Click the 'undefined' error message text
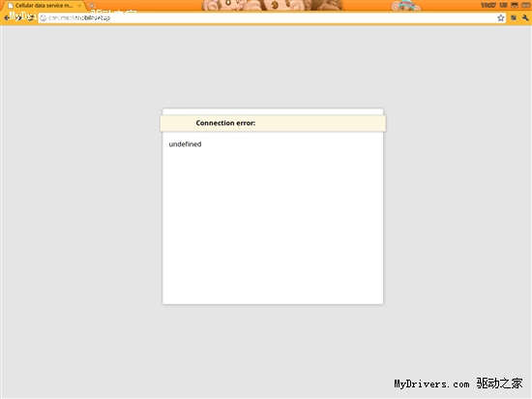532x399 pixels. click(186, 144)
